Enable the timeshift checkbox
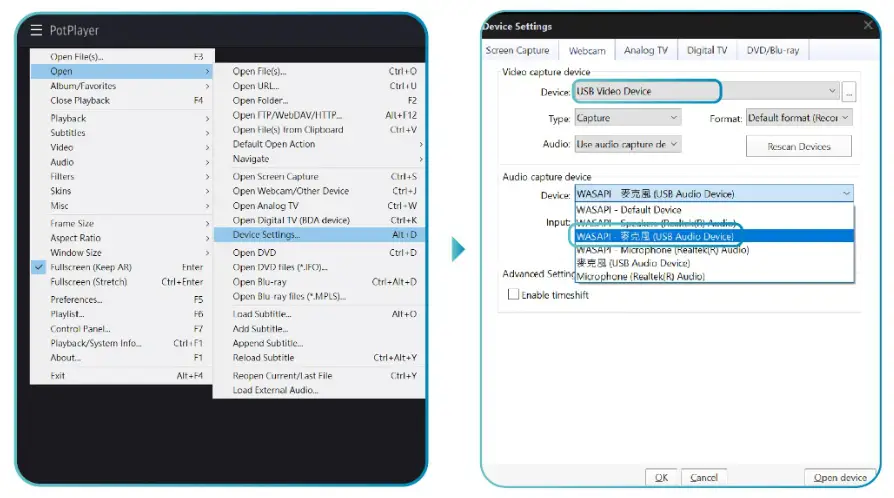The height and width of the screenshot is (498, 894). click(x=513, y=294)
